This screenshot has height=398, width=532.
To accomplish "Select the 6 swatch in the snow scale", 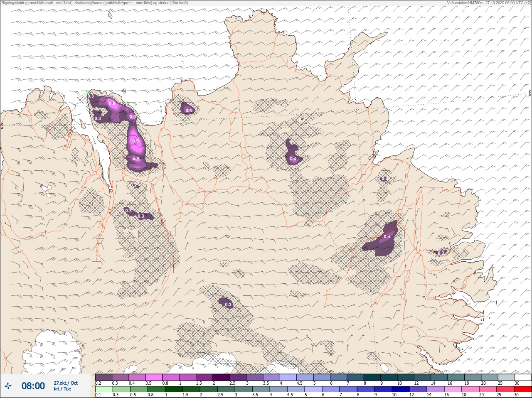I will [339, 377].
